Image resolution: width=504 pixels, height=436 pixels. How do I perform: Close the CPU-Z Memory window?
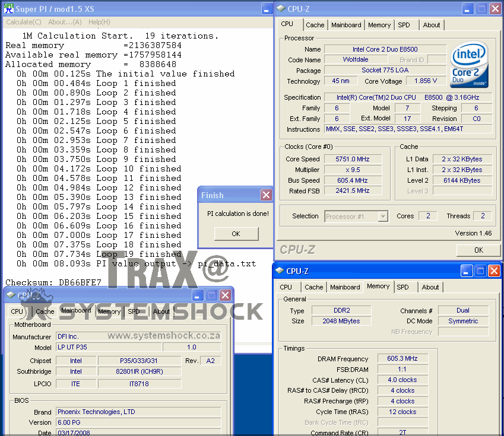pyautogui.click(x=494, y=271)
